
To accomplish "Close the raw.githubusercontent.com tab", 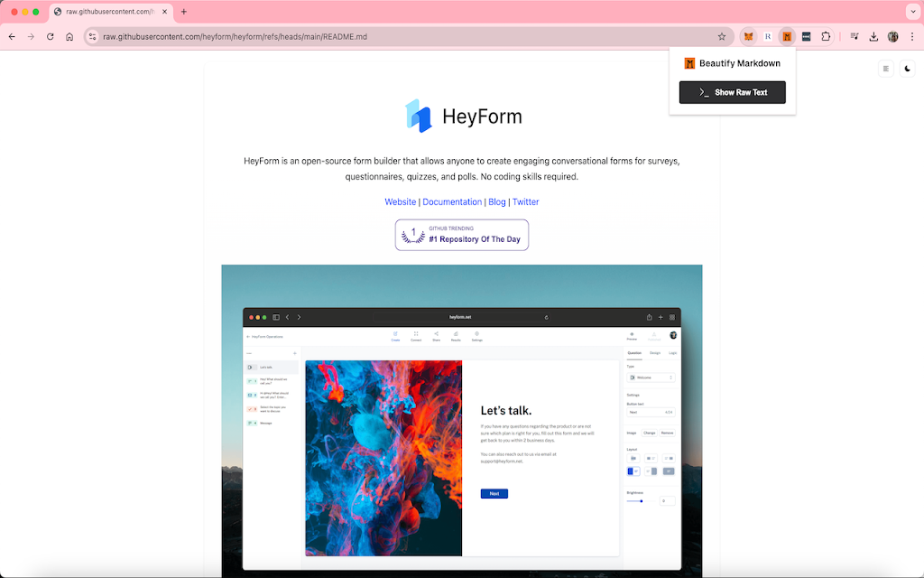I will click(164, 12).
